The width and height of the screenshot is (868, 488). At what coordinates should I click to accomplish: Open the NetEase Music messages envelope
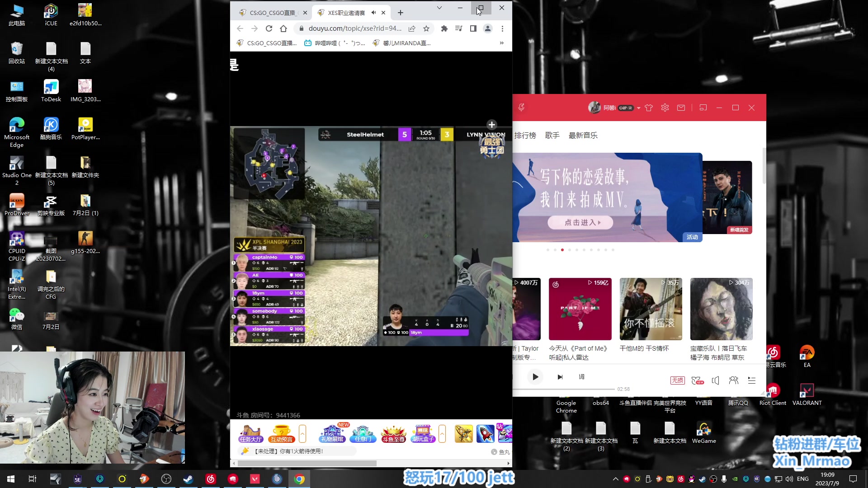point(681,108)
